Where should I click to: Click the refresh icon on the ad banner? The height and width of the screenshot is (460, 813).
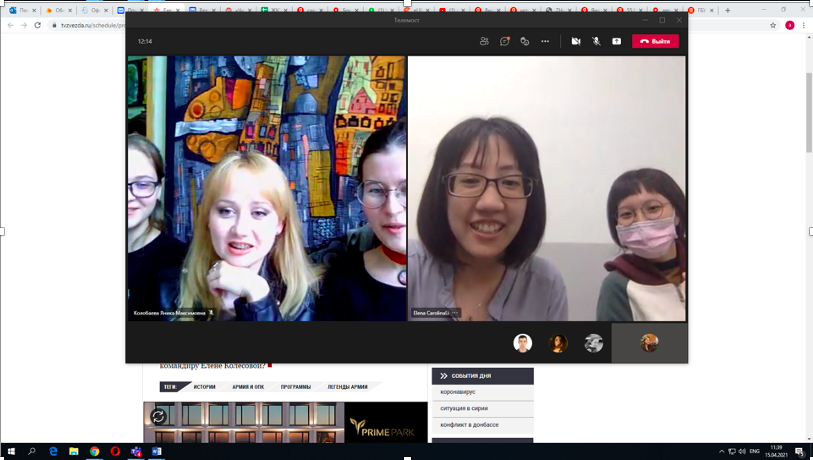pos(158,416)
